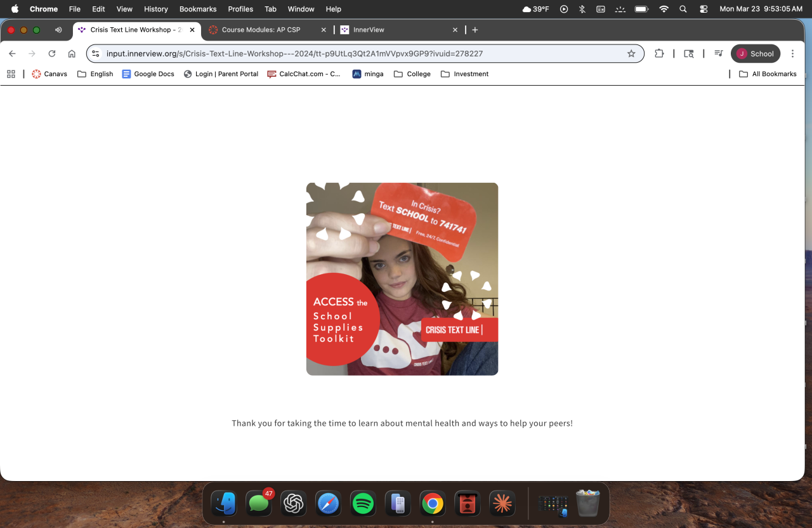
Task: Expand the All Bookmarks folder
Action: pos(768,74)
